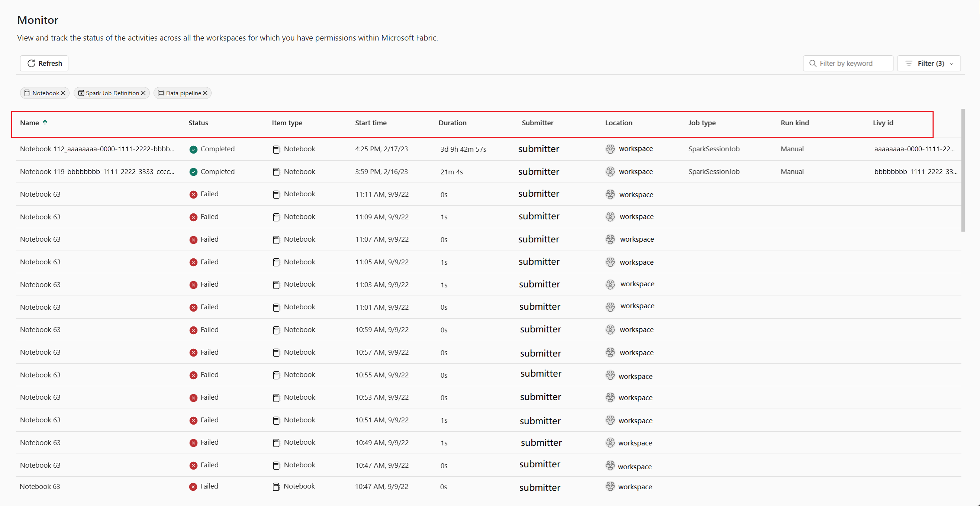Remove the Notebook filter chip

click(63, 93)
